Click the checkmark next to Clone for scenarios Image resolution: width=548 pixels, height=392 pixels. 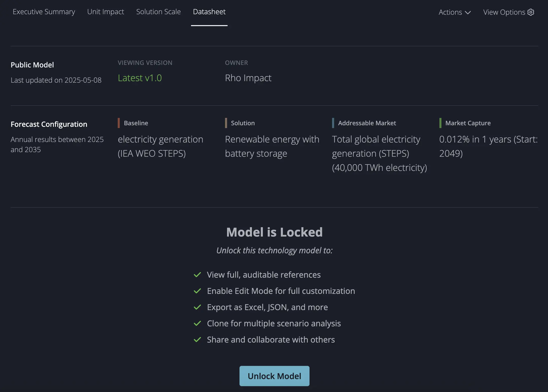197,323
